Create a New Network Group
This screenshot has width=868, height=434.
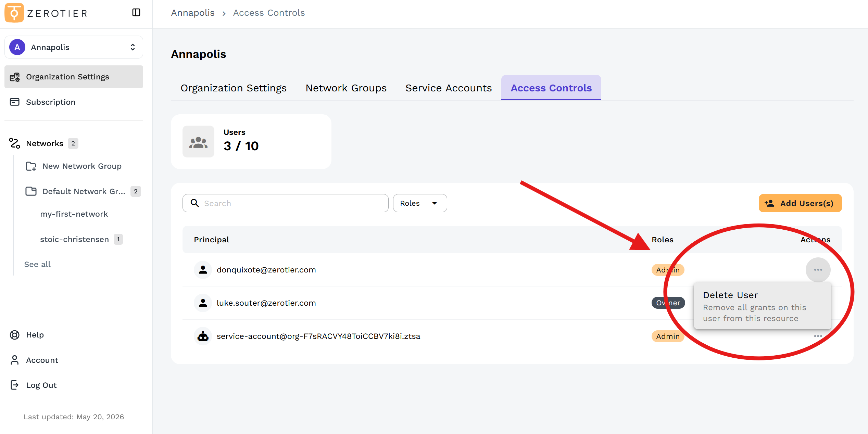(82, 166)
